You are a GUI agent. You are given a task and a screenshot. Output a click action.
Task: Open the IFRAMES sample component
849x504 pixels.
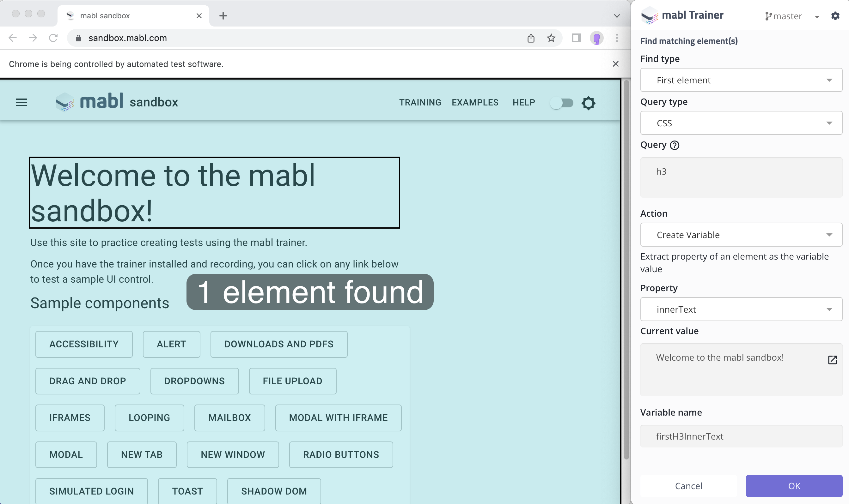coord(70,418)
